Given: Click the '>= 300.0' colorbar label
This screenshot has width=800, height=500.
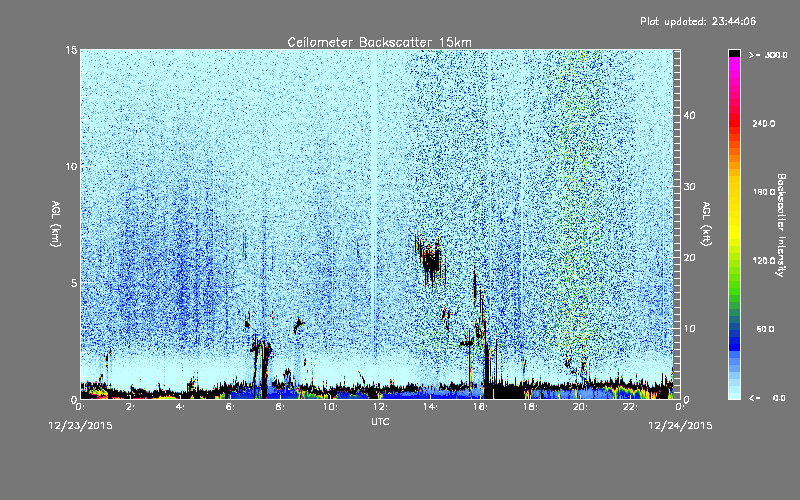Looking at the screenshot, I should tap(768, 55).
